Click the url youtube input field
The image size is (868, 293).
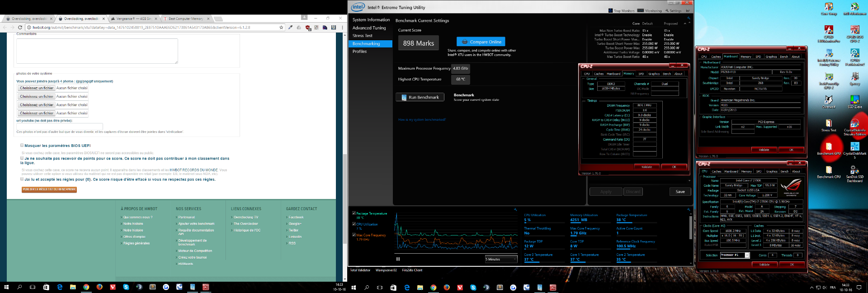pyautogui.click(x=60, y=126)
